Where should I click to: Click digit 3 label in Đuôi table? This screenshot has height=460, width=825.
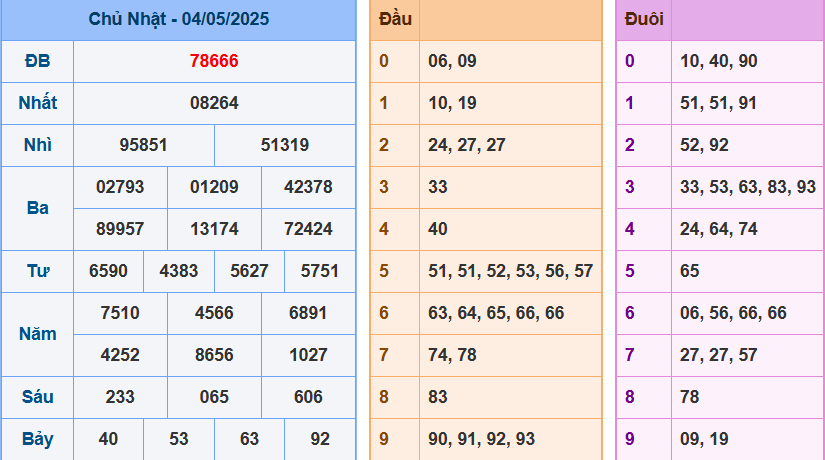[630, 187]
